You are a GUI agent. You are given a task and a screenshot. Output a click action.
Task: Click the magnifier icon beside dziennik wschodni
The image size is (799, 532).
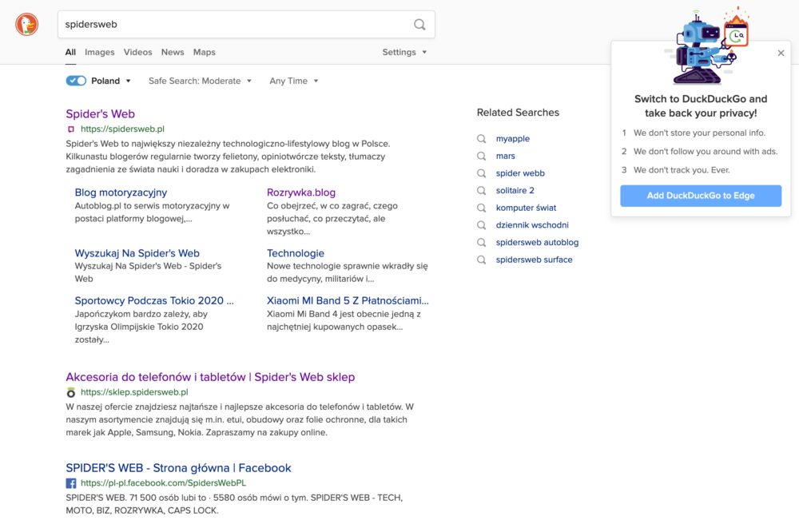[482, 225]
